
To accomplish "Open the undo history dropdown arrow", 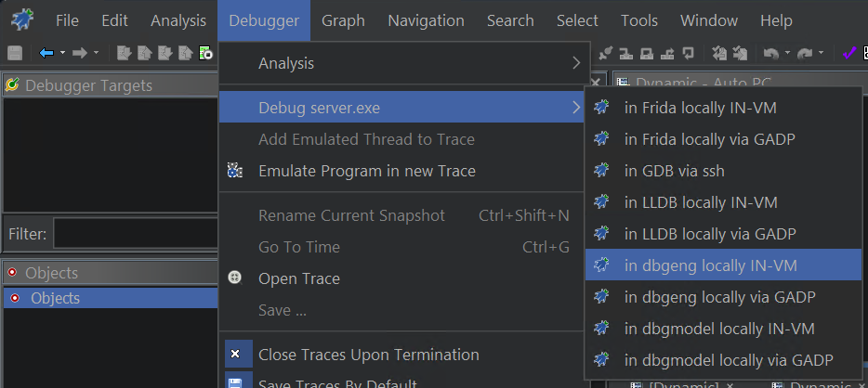I will tap(787, 53).
